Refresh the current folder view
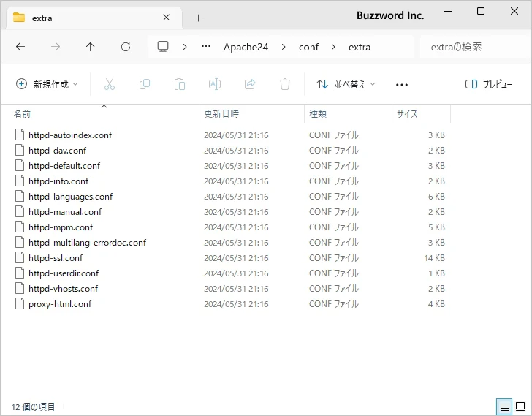Image resolution: width=532 pixels, height=416 pixels. click(126, 47)
